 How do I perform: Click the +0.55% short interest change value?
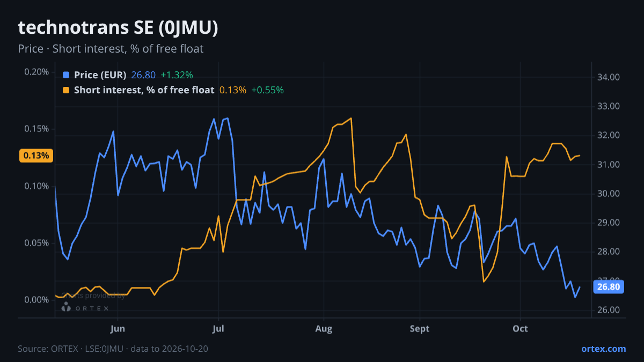pos(267,90)
